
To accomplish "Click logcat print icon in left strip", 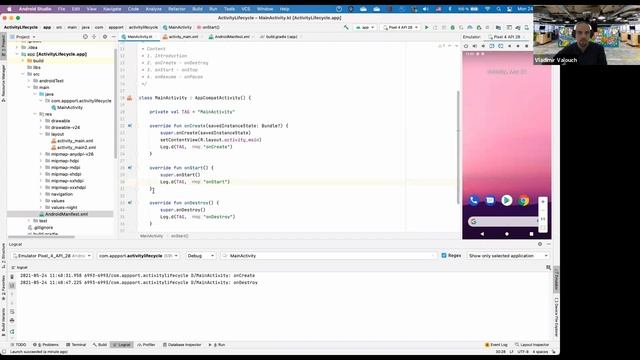I will pos(12,320).
